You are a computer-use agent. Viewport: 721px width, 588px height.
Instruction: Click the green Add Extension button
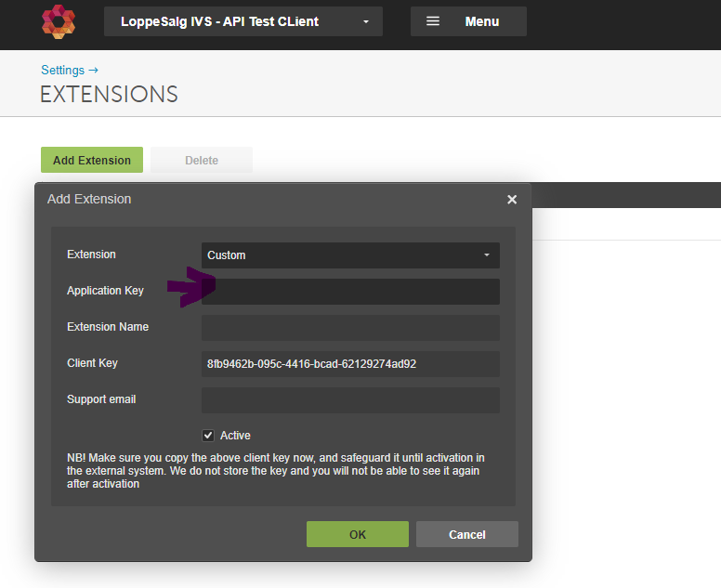[x=92, y=160]
